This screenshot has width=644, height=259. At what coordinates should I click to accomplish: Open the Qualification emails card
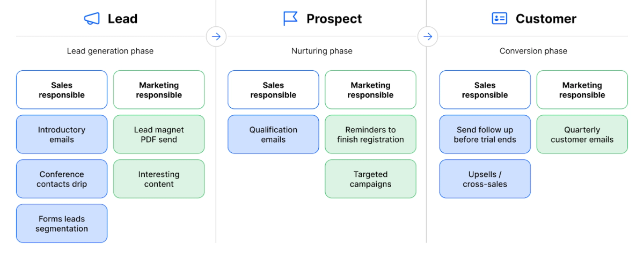tap(273, 135)
